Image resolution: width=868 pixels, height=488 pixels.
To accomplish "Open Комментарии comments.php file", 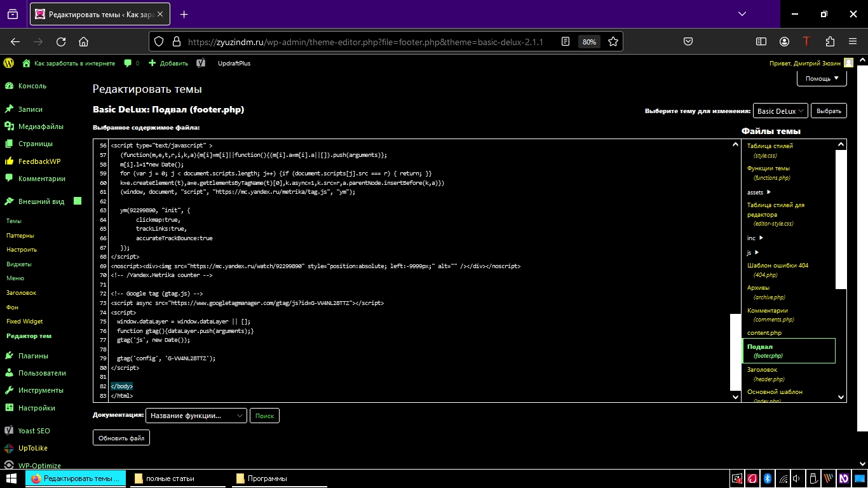I will coord(771,315).
